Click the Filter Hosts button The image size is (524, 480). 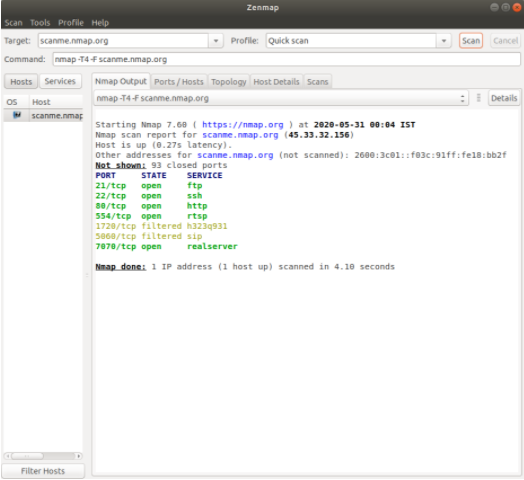[x=43, y=471]
